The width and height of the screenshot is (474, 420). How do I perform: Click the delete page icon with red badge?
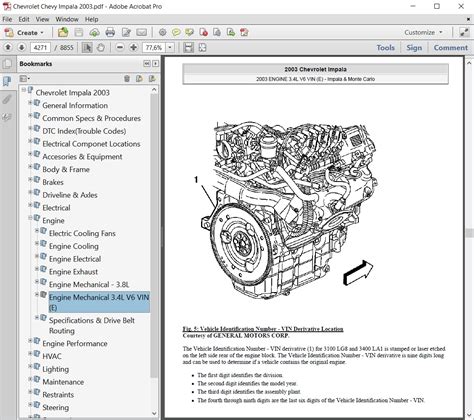[x=203, y=32]
